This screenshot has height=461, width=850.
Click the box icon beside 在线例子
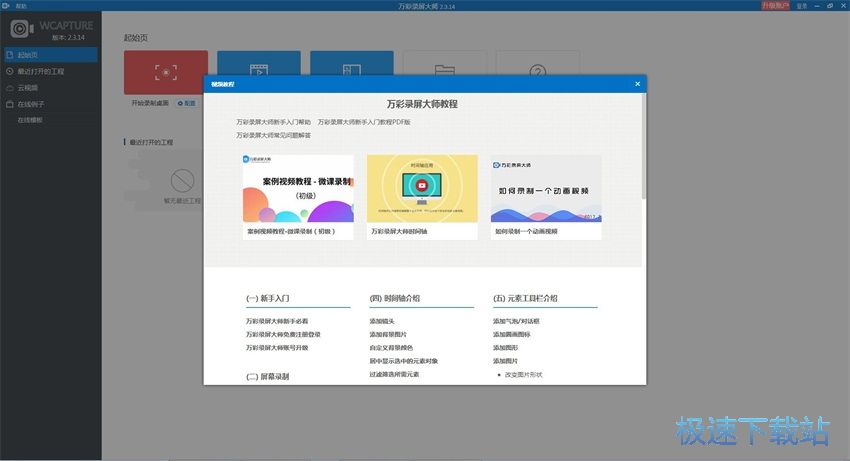10,104
